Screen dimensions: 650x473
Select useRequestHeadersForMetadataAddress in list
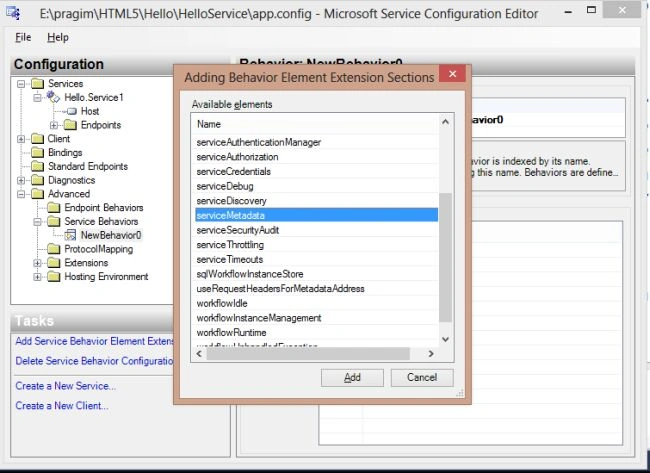pyautogui.click(x=317, y=289)
